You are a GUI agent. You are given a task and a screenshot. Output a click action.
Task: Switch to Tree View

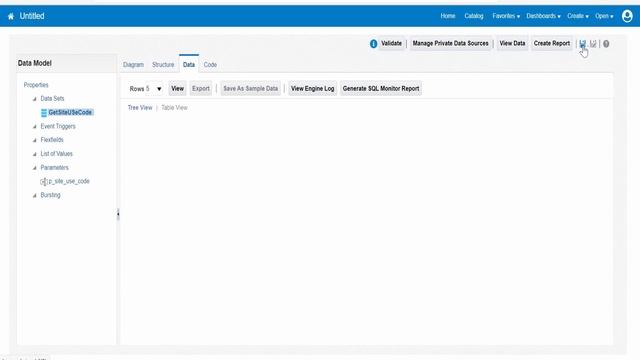click(x=140, y=108)
